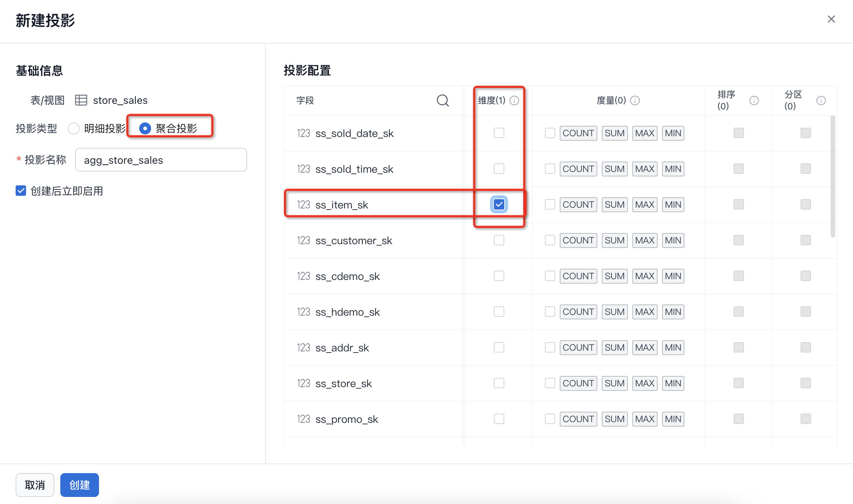Select the 聚合投影 radio option

pos(145,128)
